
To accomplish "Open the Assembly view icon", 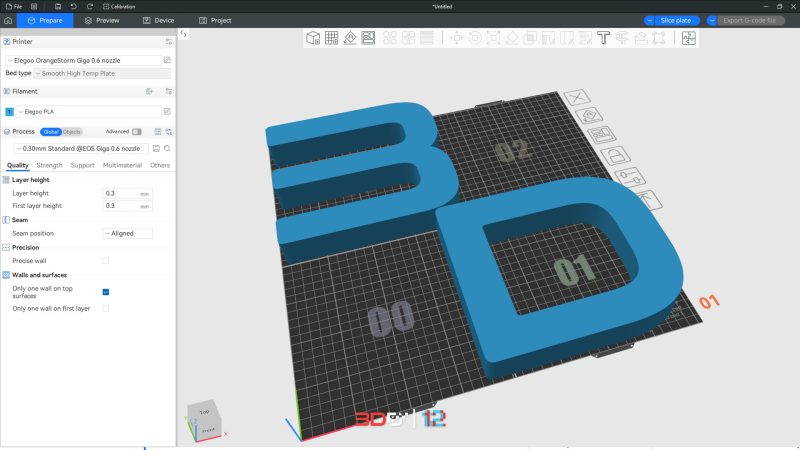I will (x=688, y=38).
